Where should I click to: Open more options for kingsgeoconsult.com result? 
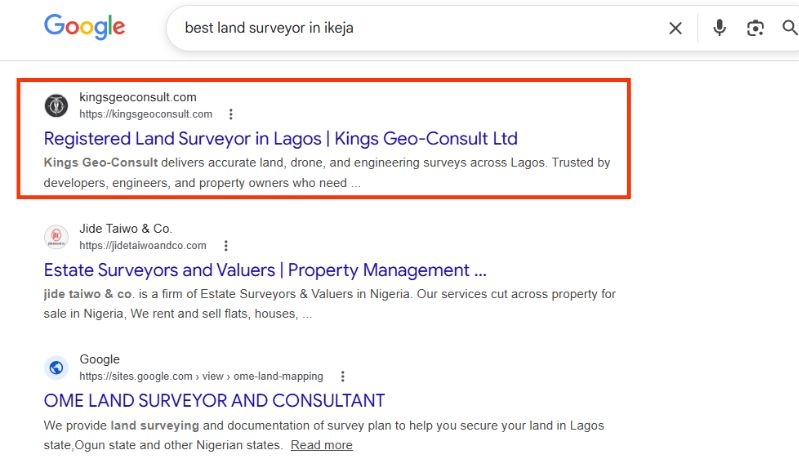click(231, 114)
